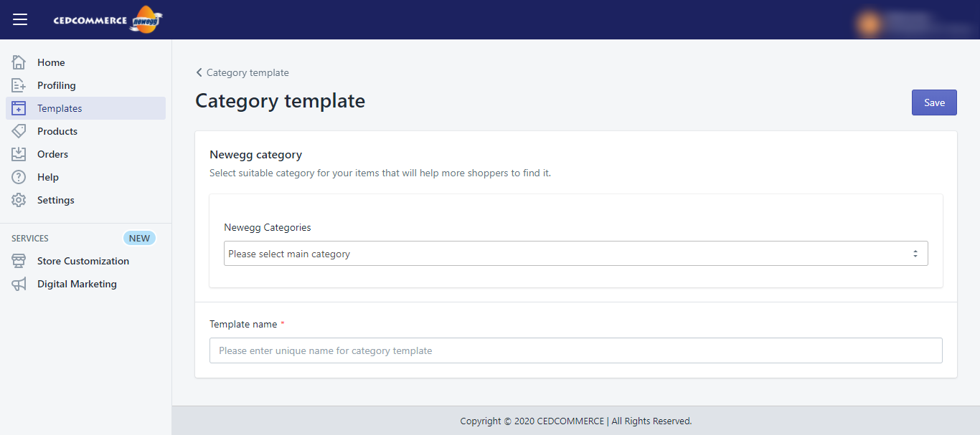The width and height of the screenshot is (980, 435).
Task: Click the Digital Marketing megaphone icon
Action: click(19, 284)
